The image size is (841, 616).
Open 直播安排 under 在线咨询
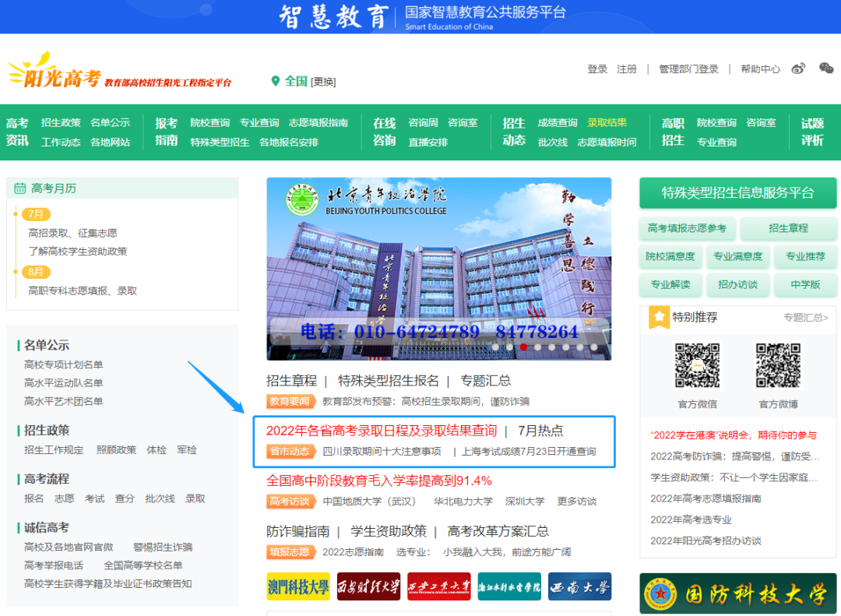coord(428,143)
